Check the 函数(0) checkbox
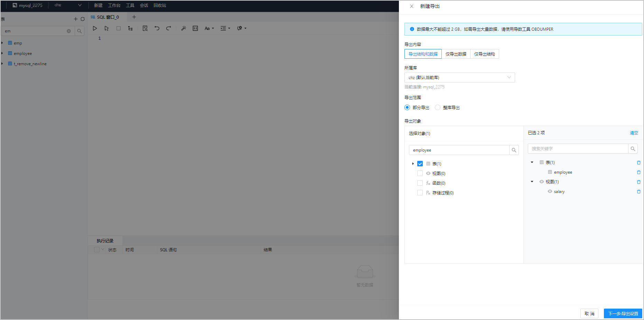Image resolution: width=644 pixels, height=320 pixels. click(x=420, y=183)
